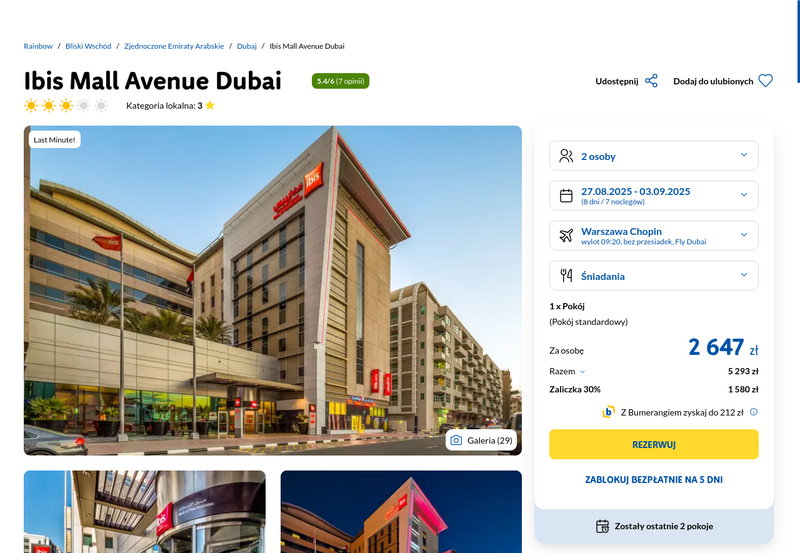
Task: Open the Śniadania board type dropdown
Action: [x=654, y=275]
